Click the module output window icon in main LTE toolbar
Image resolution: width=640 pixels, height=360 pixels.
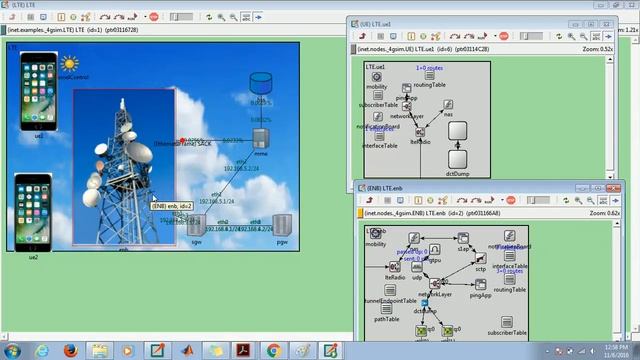tap(43, 17)
